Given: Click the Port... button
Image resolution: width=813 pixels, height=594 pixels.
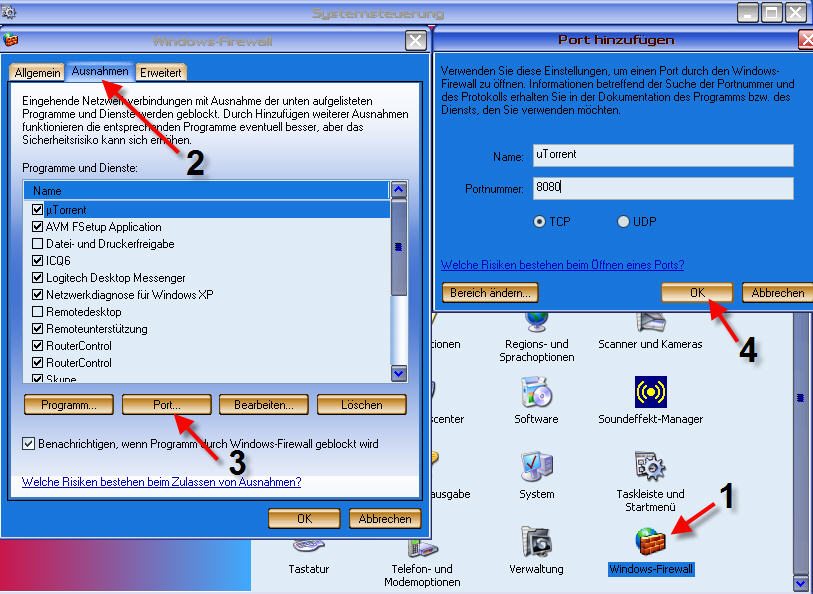Looking at the screenshot, I should pyautogui.click(x=166, y=405).
